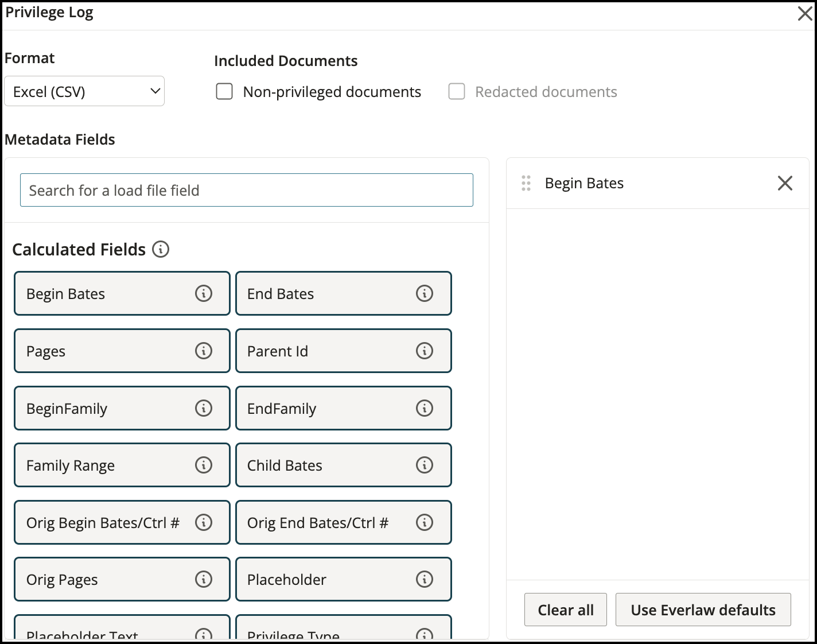Remove Begin Bates from selected fields
Screen dimensions: 817x644
click(x=784, y=183)
